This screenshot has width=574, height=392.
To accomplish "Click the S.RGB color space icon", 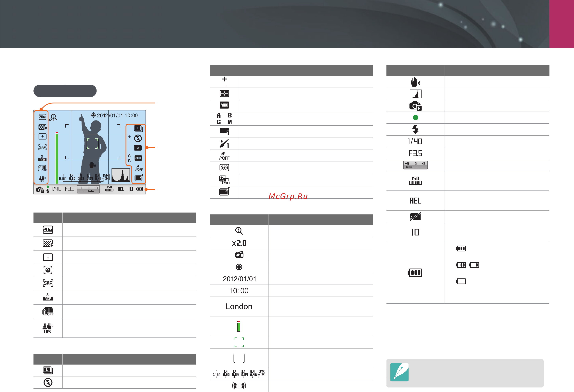I will [x=48, y=297].
